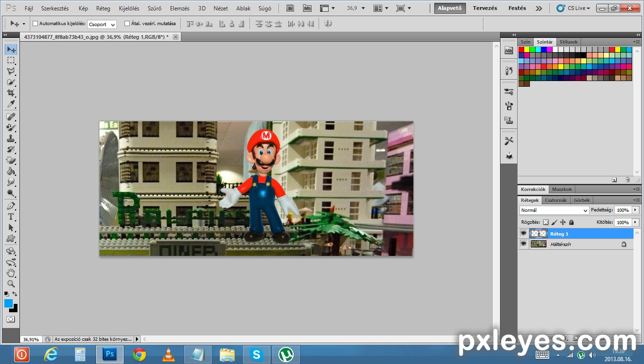Open Google Chrome from the taskbar
This screenshot has width=644, height=364.
139,354
